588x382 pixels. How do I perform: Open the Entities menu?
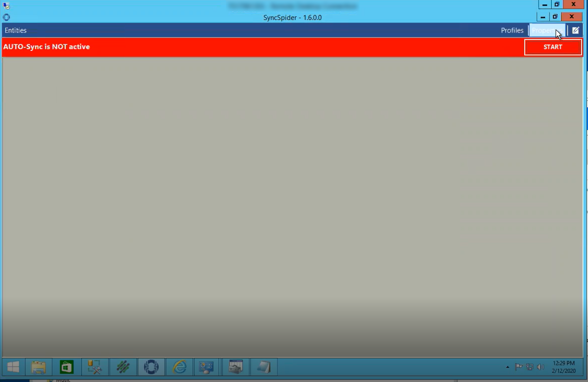pyautogui.click(x=15, y=30)
